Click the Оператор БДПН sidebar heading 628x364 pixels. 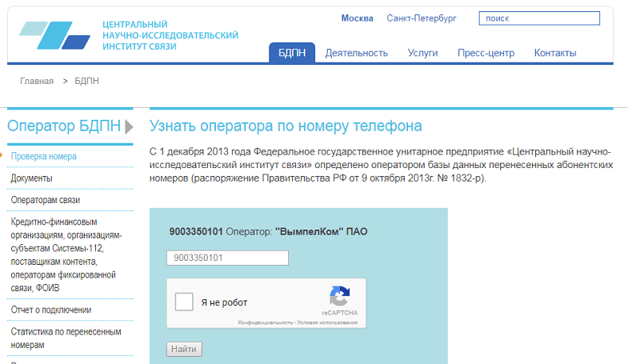64,126
